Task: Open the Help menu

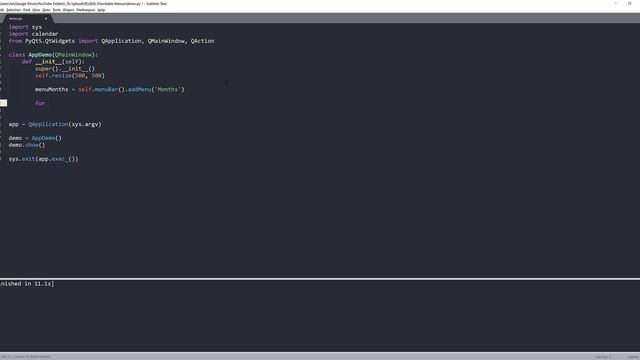Action: [101, 10]
